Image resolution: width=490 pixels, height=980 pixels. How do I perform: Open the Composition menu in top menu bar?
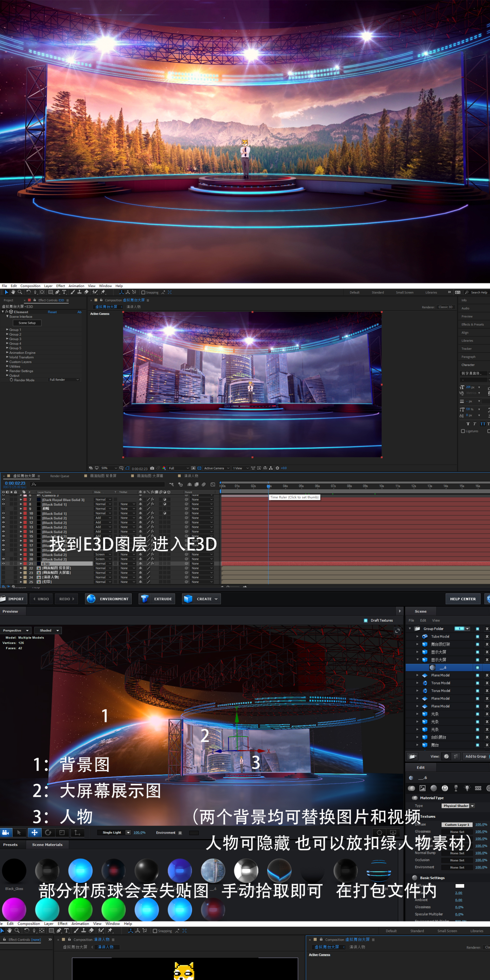click(x=30, y=286)
